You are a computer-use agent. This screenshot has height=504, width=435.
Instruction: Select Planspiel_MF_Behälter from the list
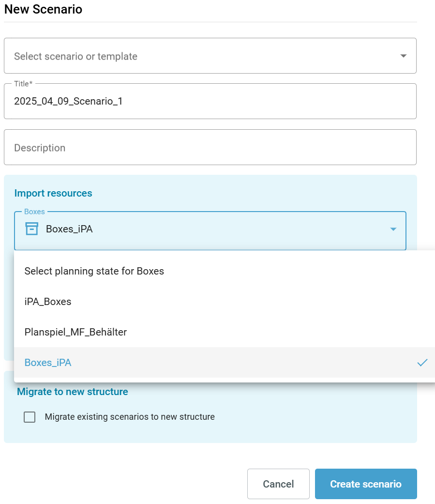225,332
